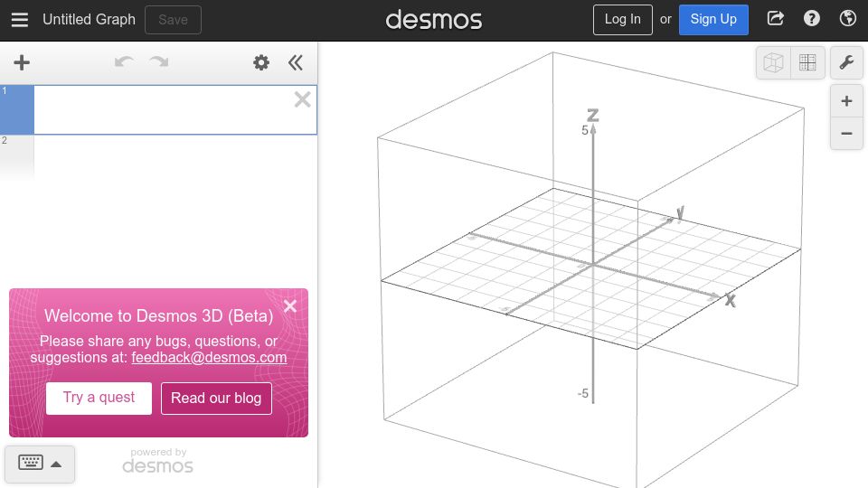Select the 3D cube view button
This screenshot has width=868, height=488.
click(x=773, y=62)
